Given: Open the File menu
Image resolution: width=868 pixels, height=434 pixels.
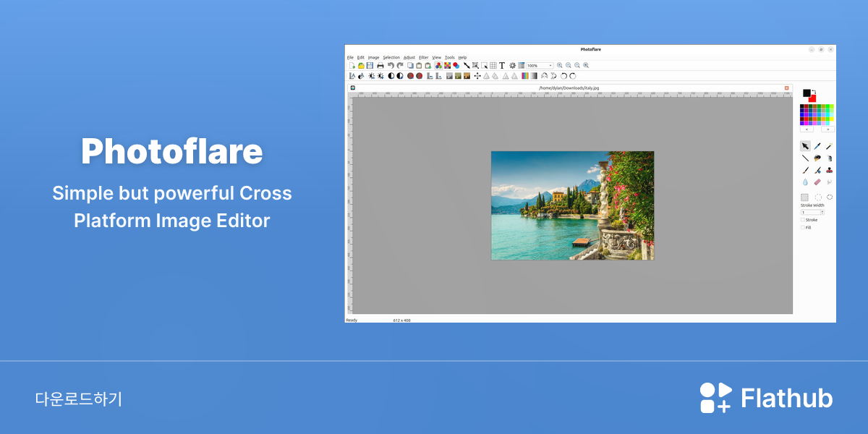Looking at the screenshot, I should (350, 57).
